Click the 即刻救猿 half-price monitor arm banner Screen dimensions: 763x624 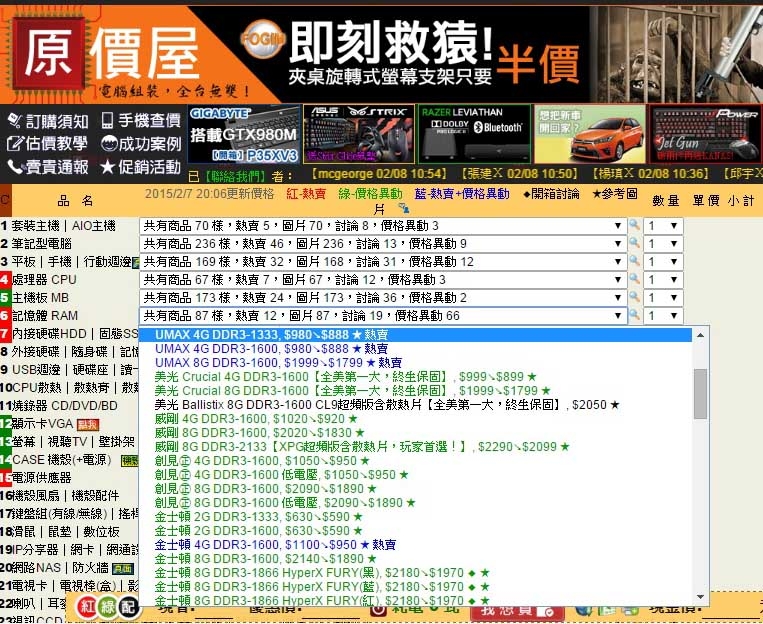click(433, 54)
